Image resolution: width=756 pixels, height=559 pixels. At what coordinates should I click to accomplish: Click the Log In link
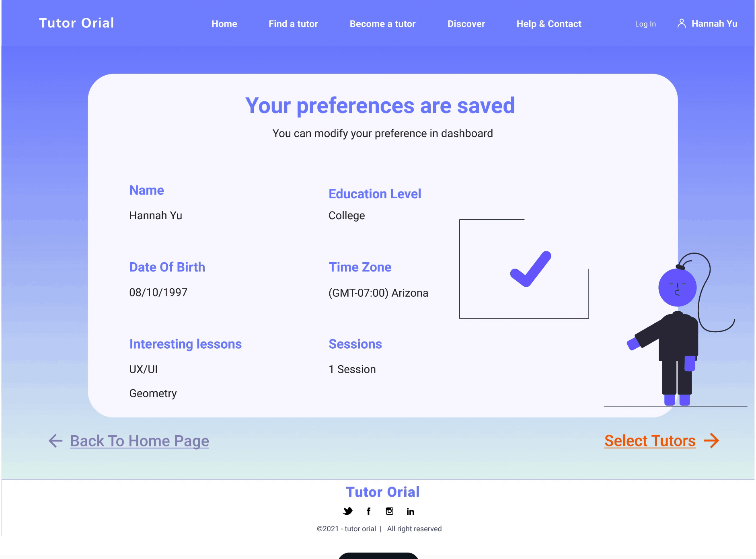(645, 24)
